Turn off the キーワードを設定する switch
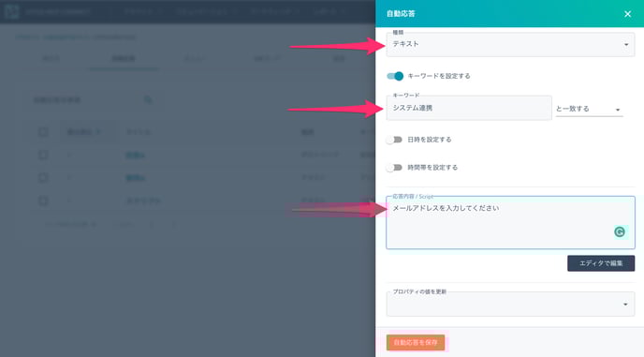The image size is (644, 357). (x=395, y=76)
